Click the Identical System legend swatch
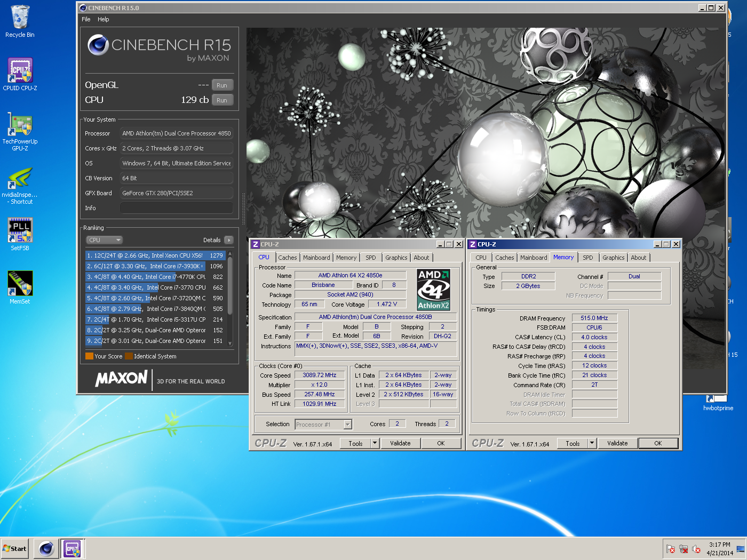 click(129, 356)
